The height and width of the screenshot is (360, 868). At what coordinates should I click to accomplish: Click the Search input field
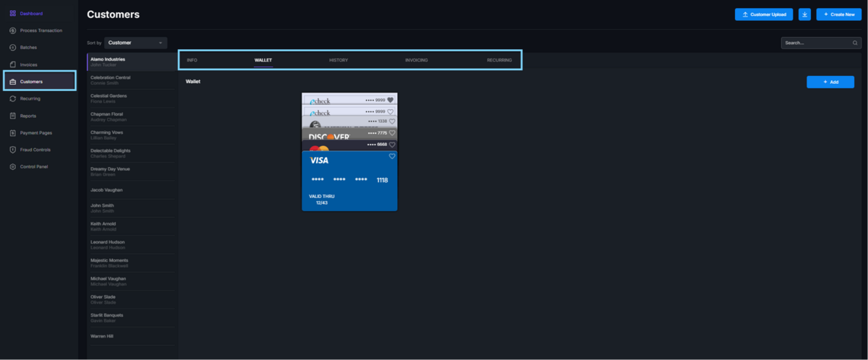click(x=816, y=43)
